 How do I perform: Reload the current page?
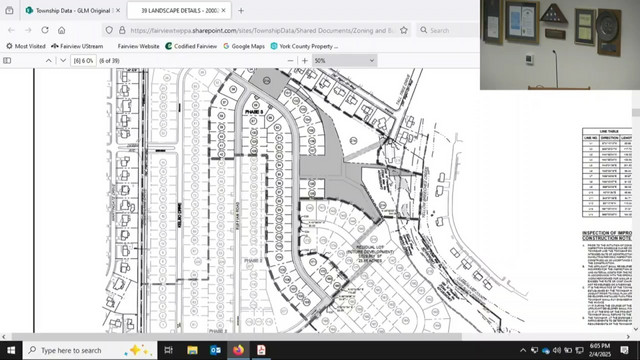[45, 30]
